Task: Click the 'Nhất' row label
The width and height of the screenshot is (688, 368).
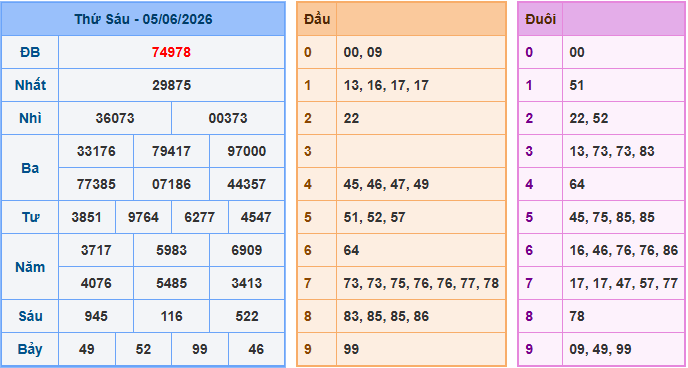Action: pyautogui.click(x=30, y=85)
